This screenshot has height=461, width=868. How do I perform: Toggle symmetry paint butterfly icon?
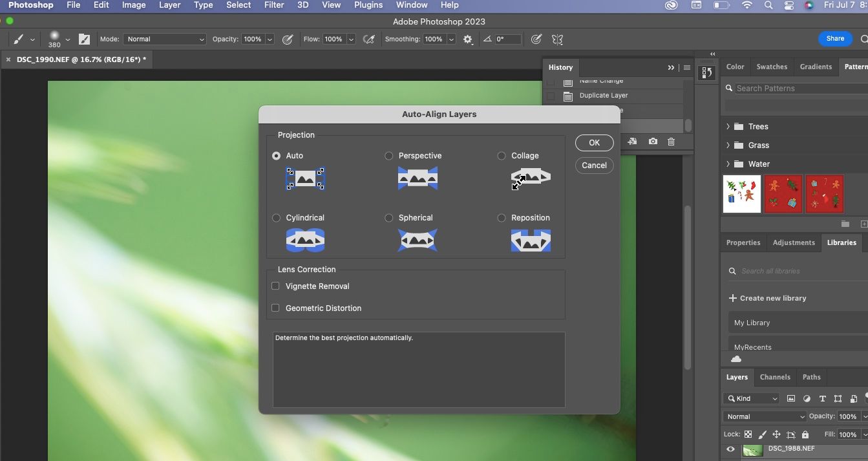coord(557,39)
